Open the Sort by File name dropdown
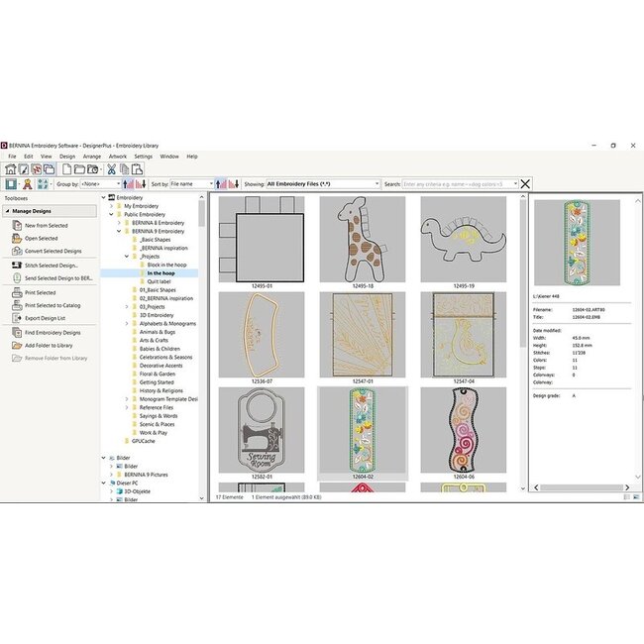Screen dimensions: 644x644 192,184
